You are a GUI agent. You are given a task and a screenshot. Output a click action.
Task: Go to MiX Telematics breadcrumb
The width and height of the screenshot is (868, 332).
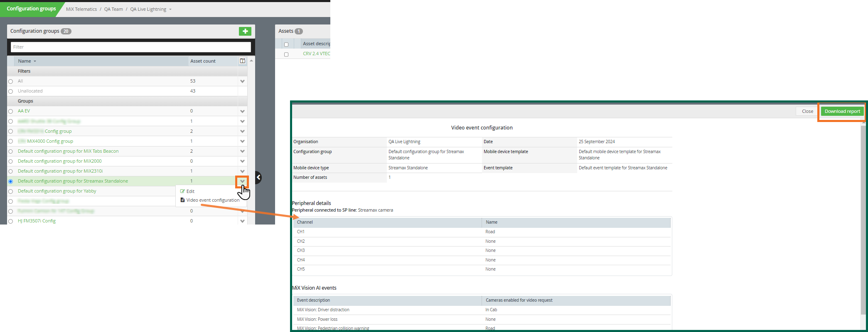tap(81, 9)
